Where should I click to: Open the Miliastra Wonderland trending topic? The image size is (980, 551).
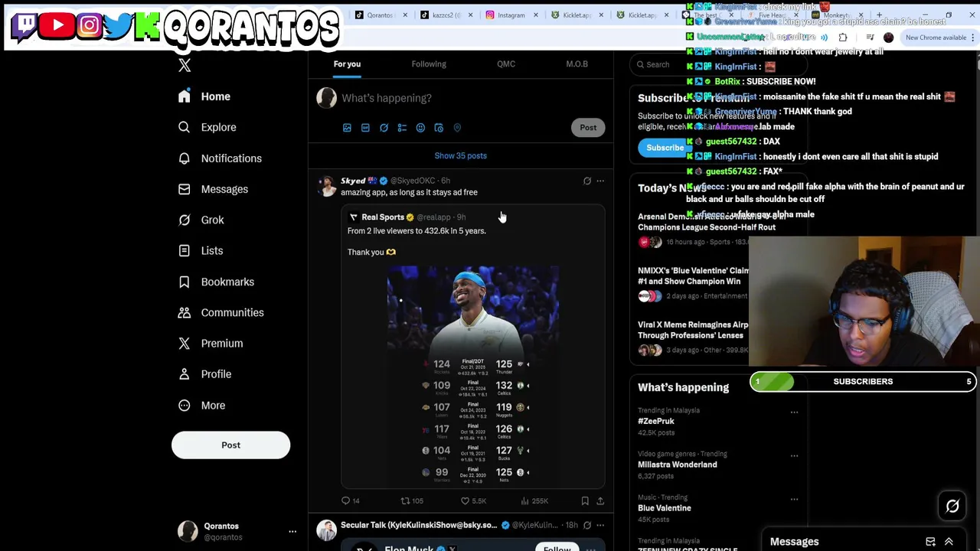coord(678,465)
